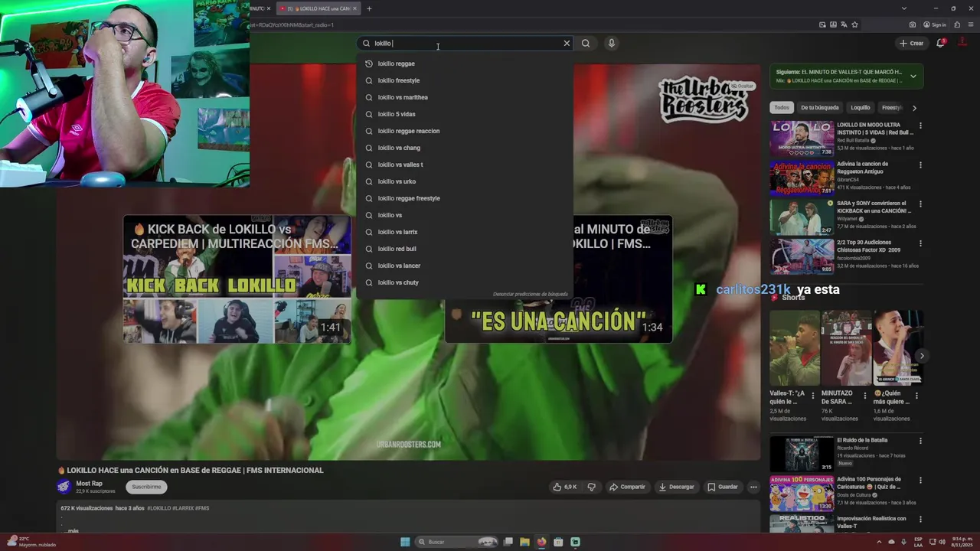This screenshot has height=551, width=980.
Task: Select the "De tu búsqueda" filter chip
Action: tap(820, 108)
